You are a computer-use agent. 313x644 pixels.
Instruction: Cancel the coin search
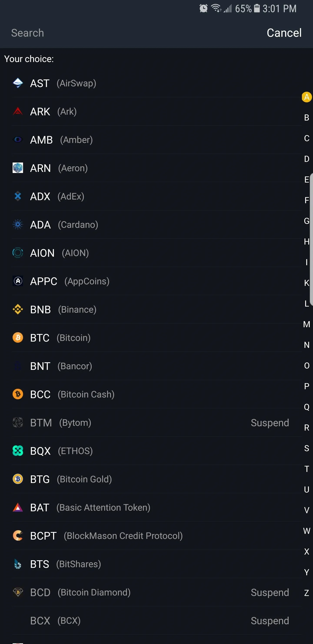284,33
